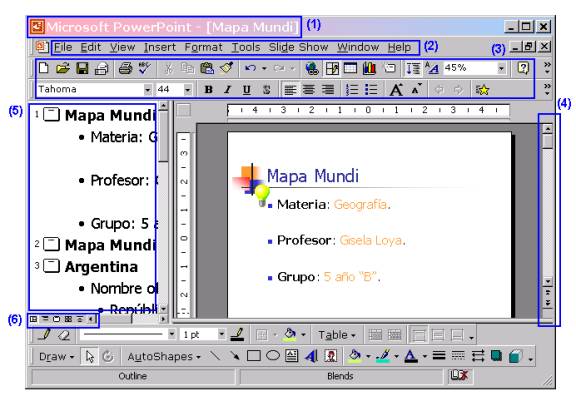Click the Insert WordArt icon
The image size is (576, 396).
312,356
